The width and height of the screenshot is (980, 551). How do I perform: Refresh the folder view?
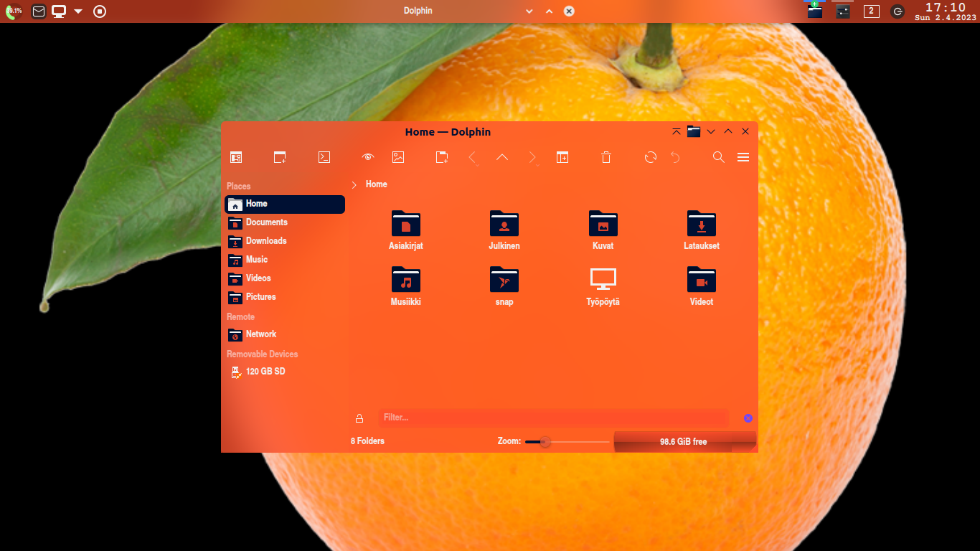tap(651, 157)
